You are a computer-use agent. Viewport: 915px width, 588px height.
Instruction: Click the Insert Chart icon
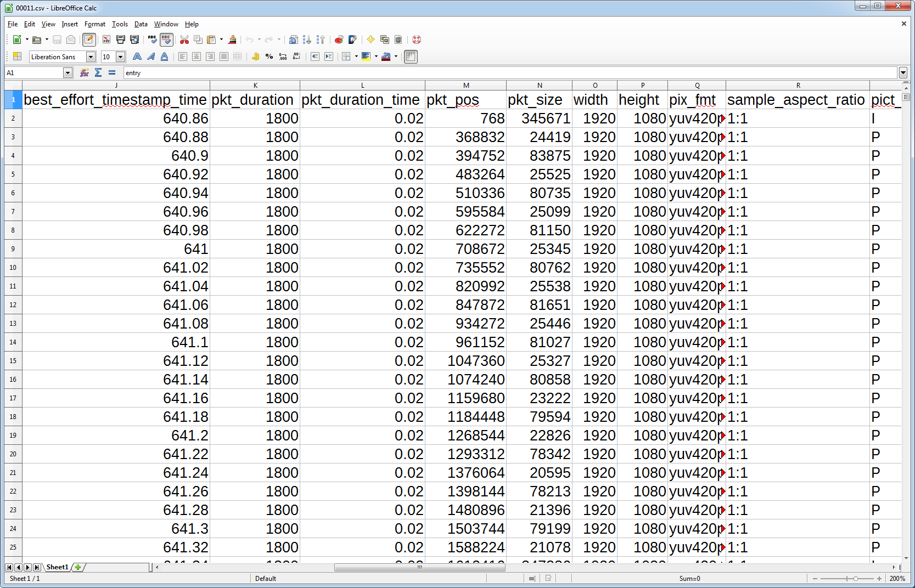coord(339,39)
